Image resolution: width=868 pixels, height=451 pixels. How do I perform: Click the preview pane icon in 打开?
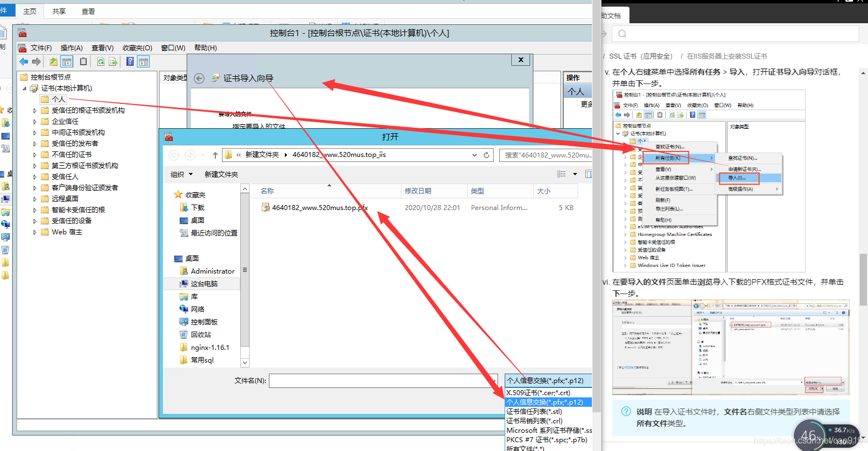pyautogui.click(x=589, y=174)
